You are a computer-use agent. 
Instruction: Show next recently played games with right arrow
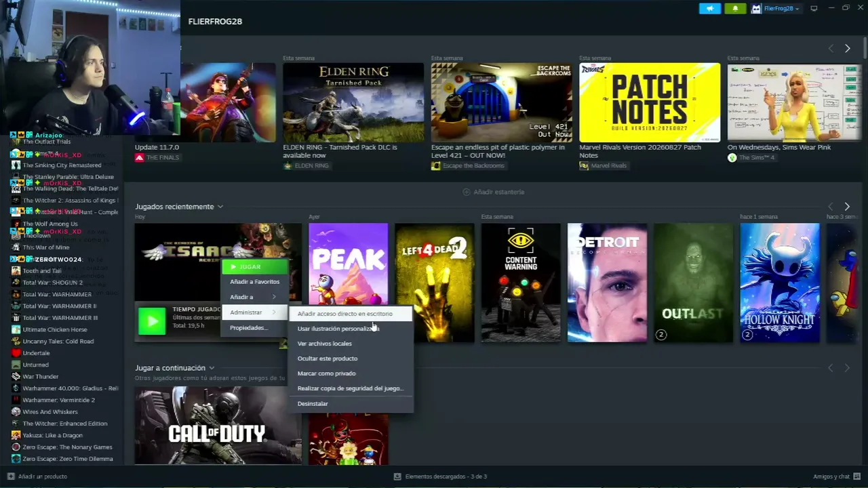(847, 206)
